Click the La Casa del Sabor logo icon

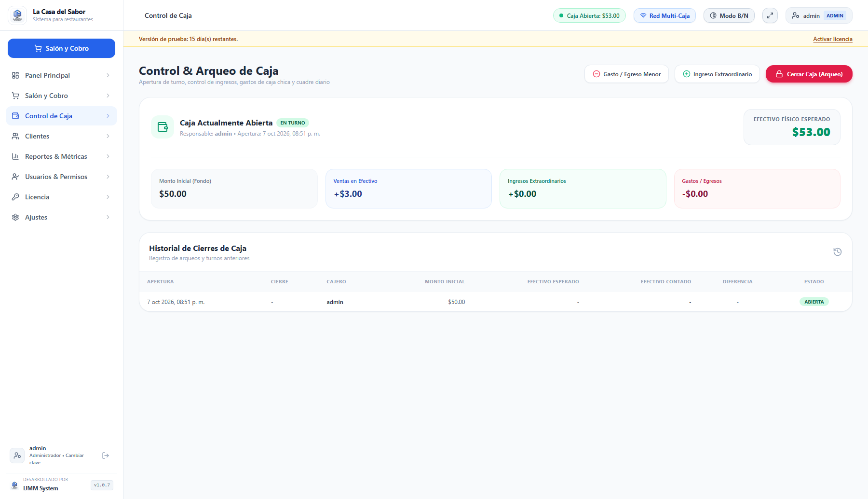[17, 15]
